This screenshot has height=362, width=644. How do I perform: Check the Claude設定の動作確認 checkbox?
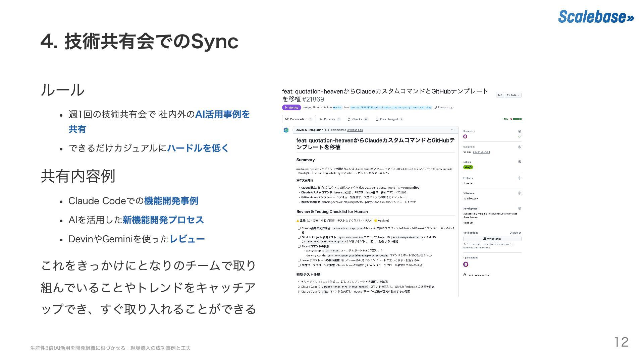click(x=299, y=228)
